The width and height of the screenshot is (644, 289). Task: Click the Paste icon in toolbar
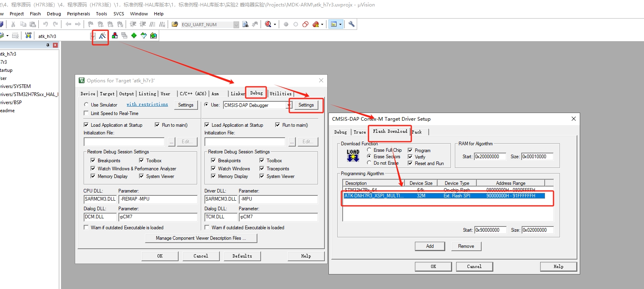(x=33, y=24)
